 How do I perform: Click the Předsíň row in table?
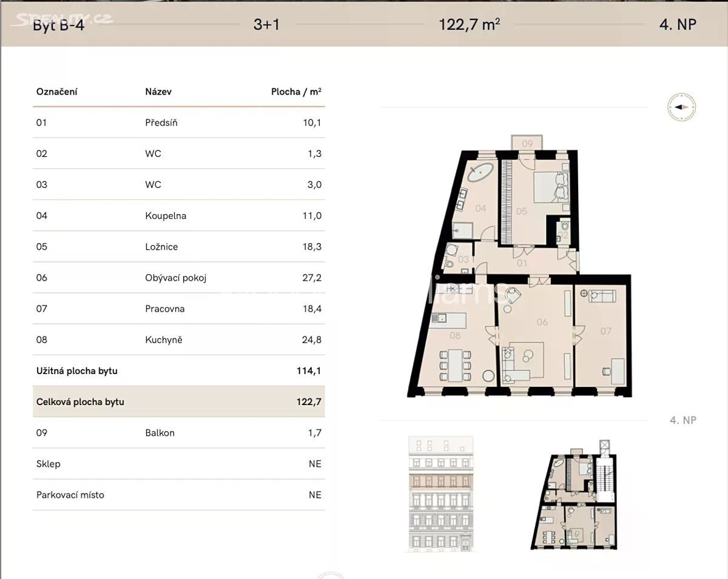178,122
